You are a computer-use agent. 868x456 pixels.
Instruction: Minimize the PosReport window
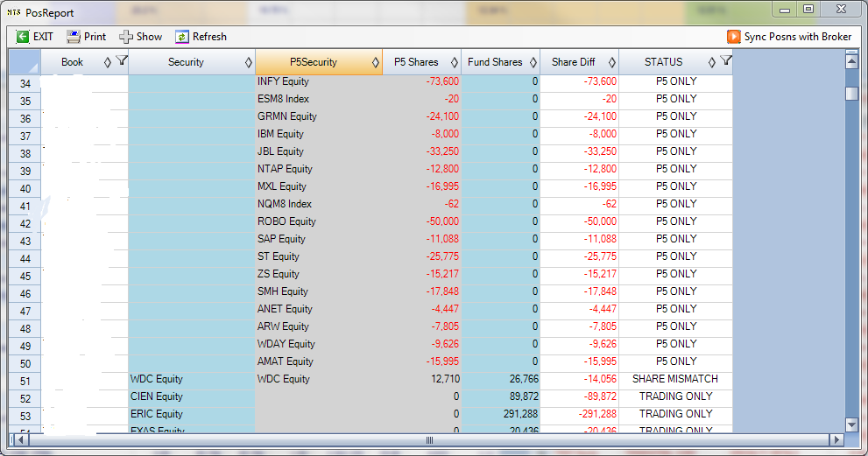pyautogui.click(x=785, y=9)
